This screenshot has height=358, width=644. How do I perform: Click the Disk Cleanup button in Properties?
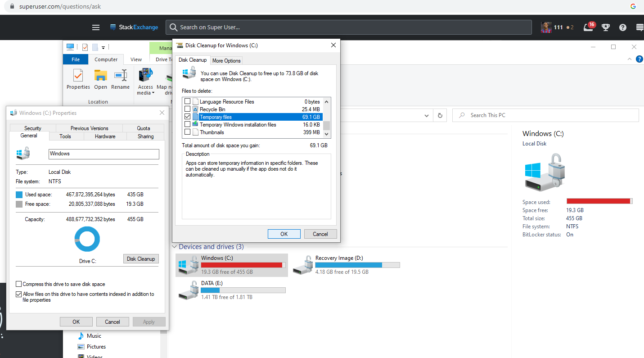point(141,259)
